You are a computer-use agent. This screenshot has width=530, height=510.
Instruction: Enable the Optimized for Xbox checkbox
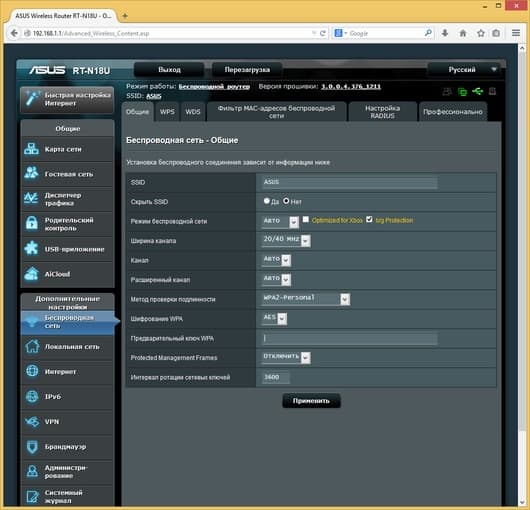(x=306, y=219)
